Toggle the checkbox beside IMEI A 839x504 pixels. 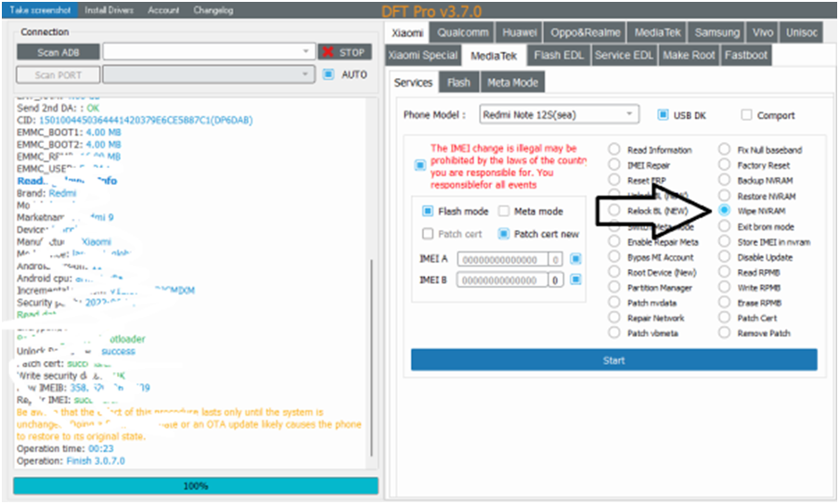tap(575, 259)
